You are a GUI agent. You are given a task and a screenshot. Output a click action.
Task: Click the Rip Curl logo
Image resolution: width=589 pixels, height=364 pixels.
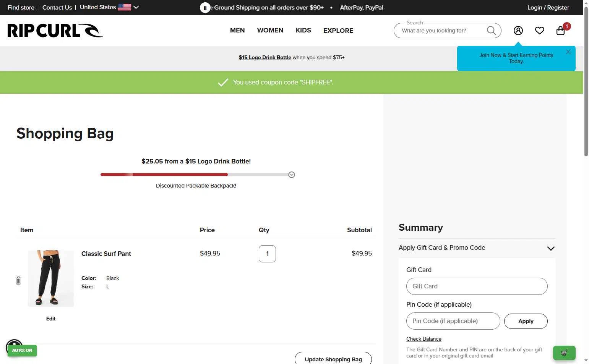point(55,31)
